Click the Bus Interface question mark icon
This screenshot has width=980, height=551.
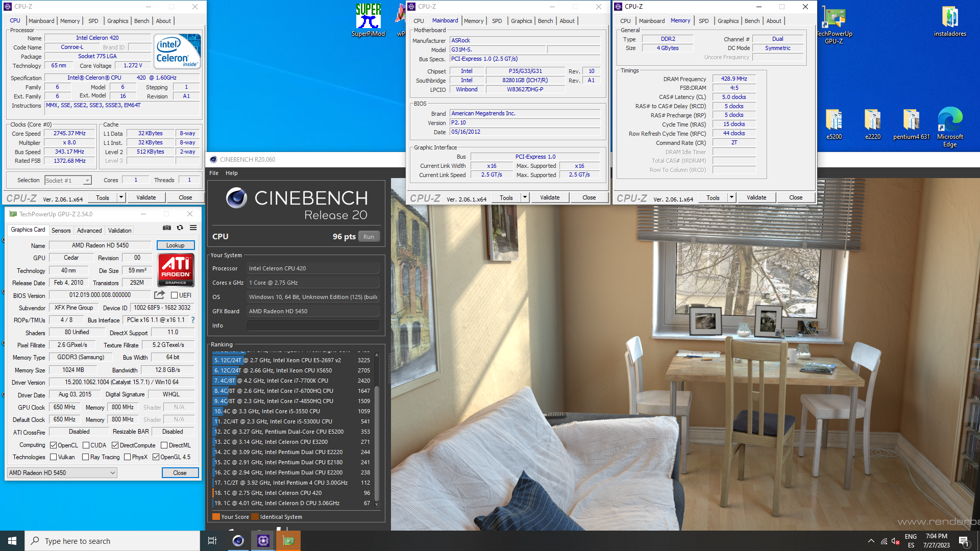pos(193,320)
